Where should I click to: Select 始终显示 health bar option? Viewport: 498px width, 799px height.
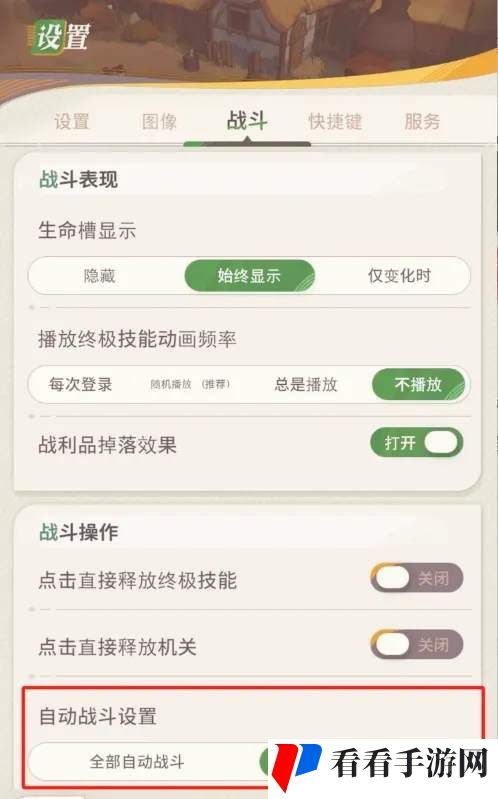coord(249,276)
